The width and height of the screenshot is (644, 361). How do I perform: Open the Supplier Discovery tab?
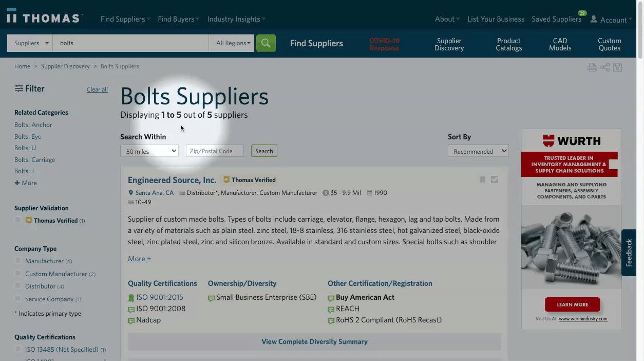[x=449, y=44]
